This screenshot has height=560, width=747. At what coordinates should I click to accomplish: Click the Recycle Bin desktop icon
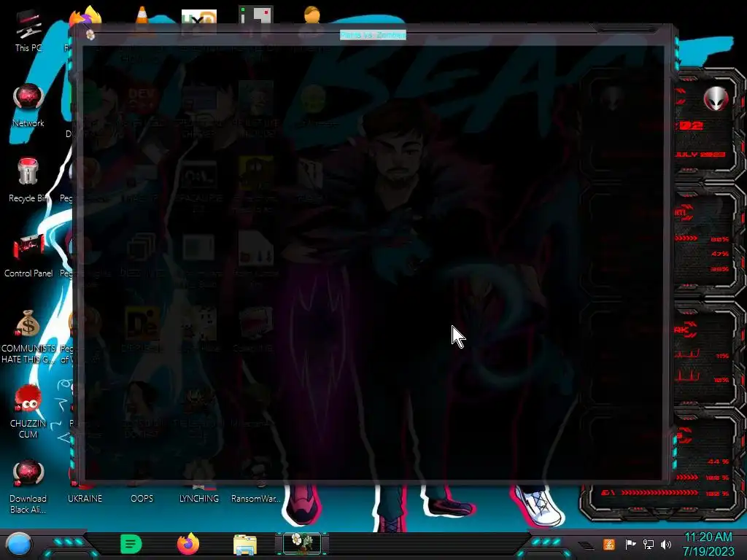tap(28, 180)
